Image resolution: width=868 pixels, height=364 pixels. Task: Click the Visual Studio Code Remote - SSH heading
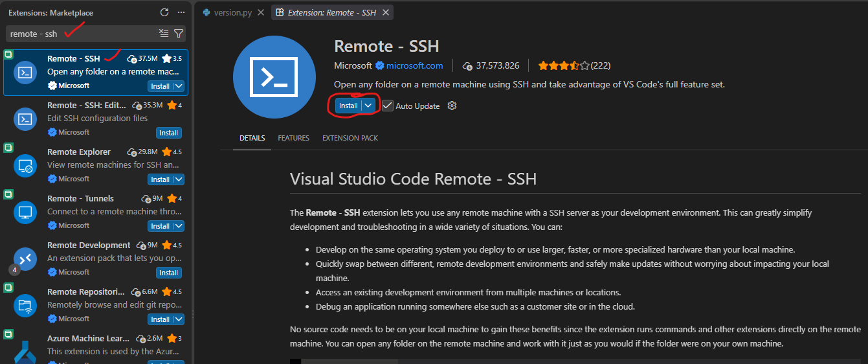coord(413,178)
